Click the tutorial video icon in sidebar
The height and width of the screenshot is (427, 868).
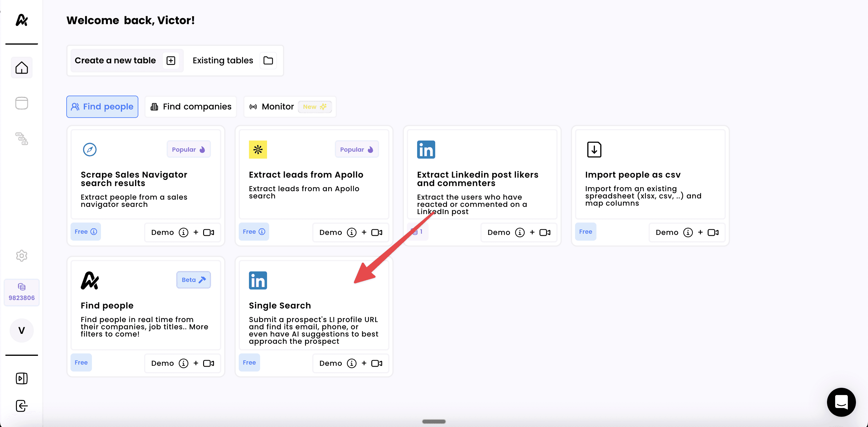pos(22,378)
